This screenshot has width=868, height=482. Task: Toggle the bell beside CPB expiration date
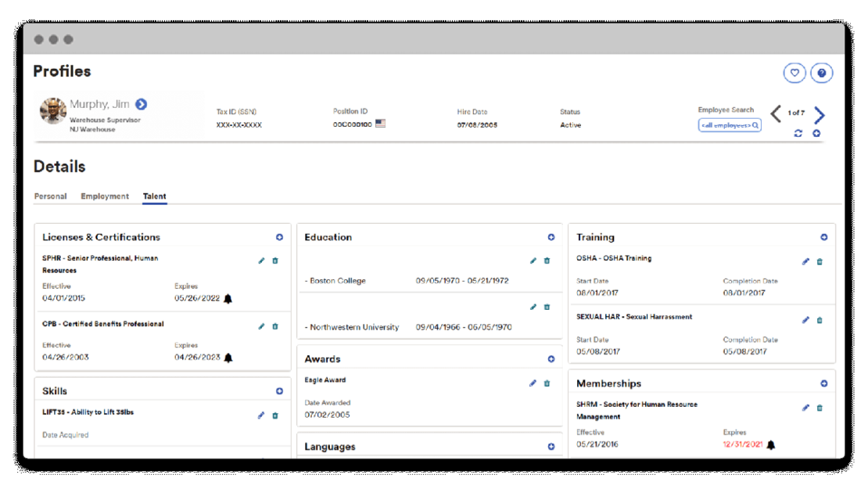(x=226, y=355)
